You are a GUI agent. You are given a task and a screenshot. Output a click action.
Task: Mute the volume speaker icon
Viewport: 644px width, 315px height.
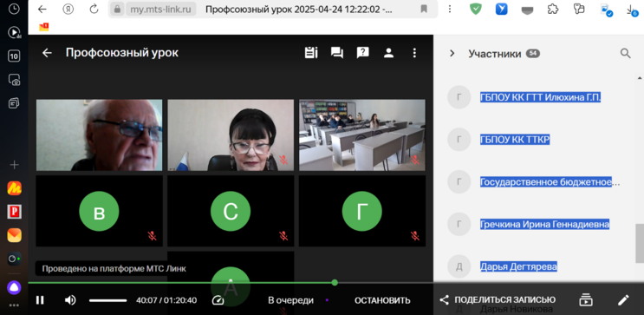tap(70, 300)
